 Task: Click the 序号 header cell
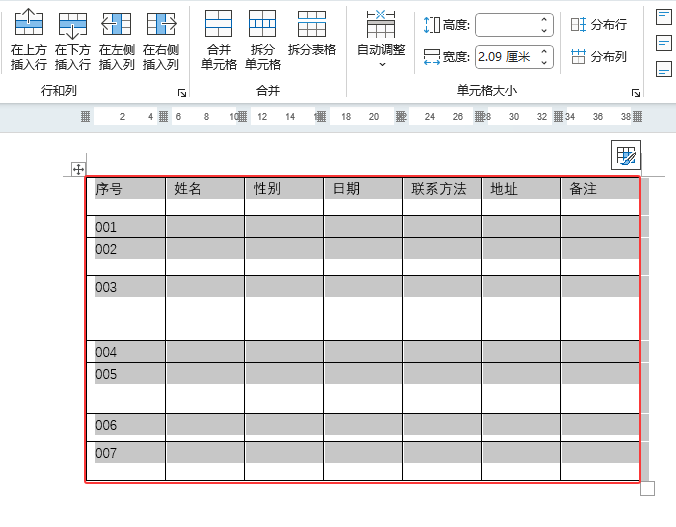(126, 196)
